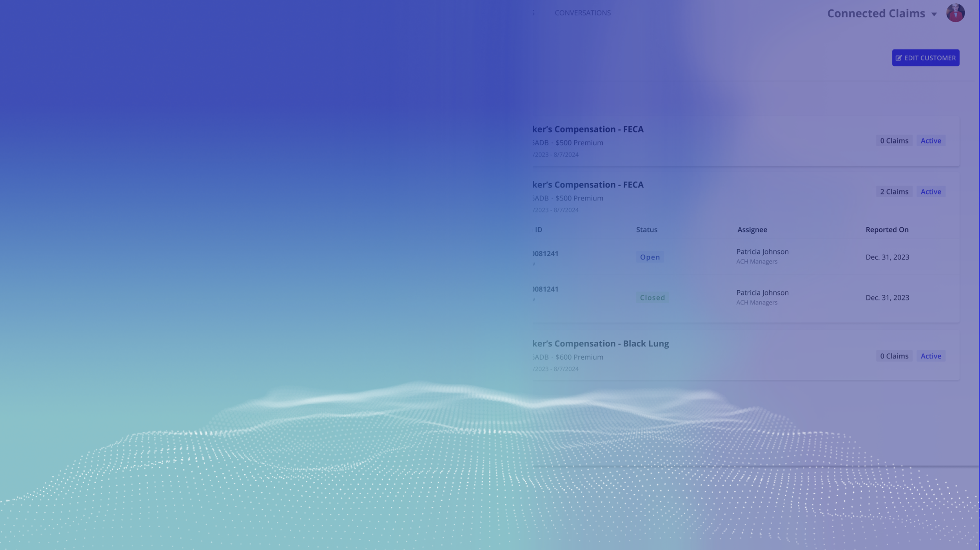Switch to the Conversations tab
This screenshot has width=980, height=550.
coord(583,13)
